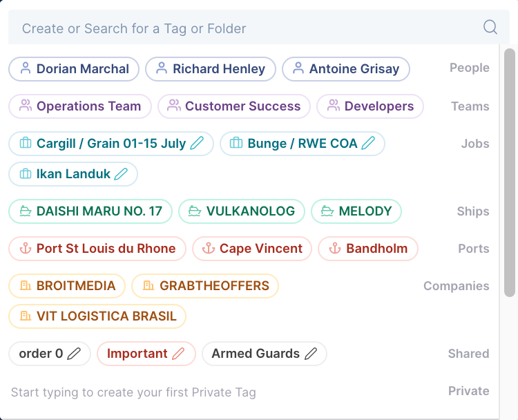Image resolution: width=518 pixels, height=420 pixels.
Task: Click the search magnifier icon
Action: coord(490,28)
